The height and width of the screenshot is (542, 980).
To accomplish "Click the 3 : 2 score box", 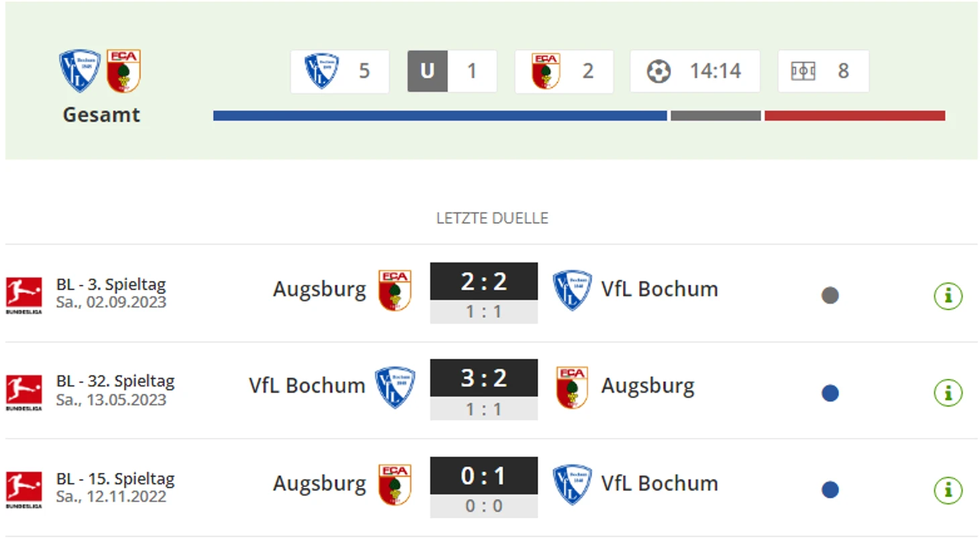I will coord(483,378).
